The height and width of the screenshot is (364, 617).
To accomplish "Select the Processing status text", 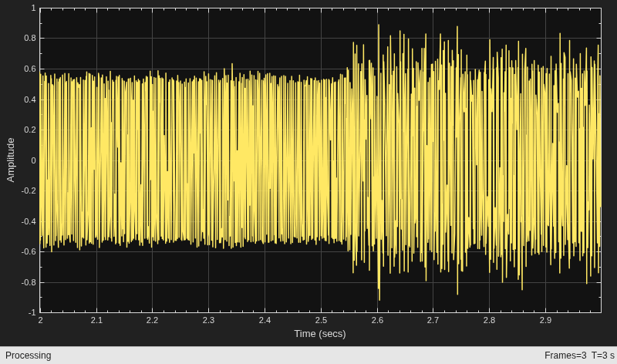I will tap(29, 356).
